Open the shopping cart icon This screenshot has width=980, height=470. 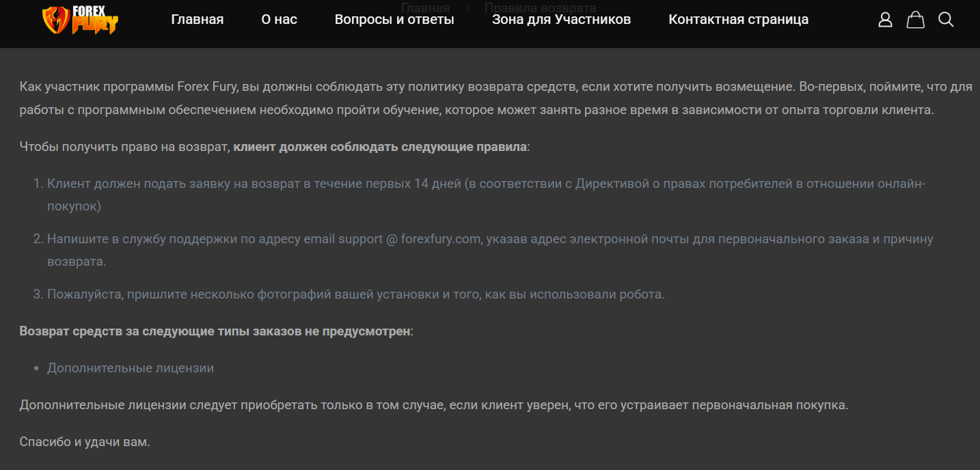click(x=915, y=20)
